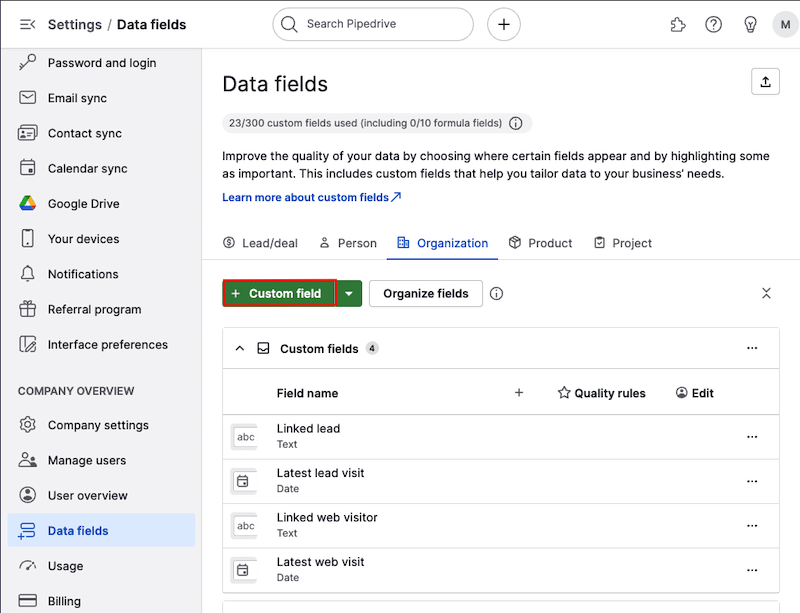The width and height of the screenshot is (800, 613).
Task: Click the Organize fields button
Action: [x=426, y=293]
